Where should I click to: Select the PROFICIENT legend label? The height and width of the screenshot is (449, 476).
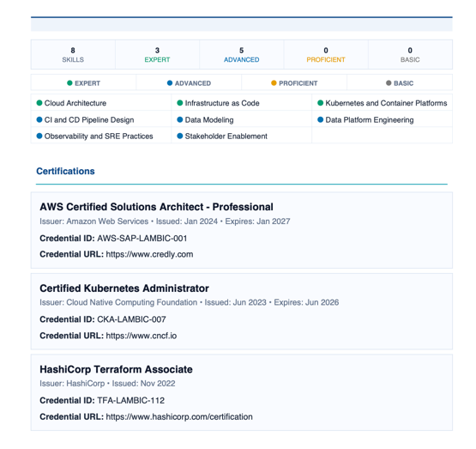pos(298,83)
